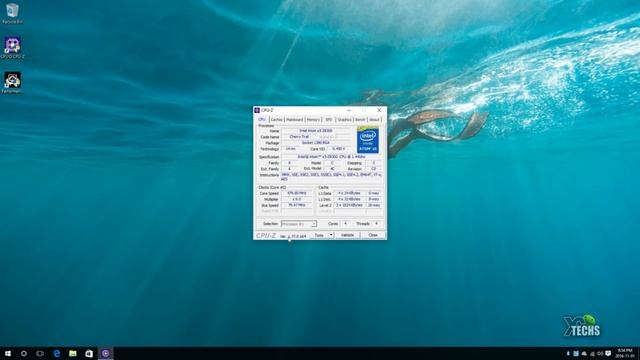Open the Windows Start menu
Screen dimensions: 640x360
8,353
